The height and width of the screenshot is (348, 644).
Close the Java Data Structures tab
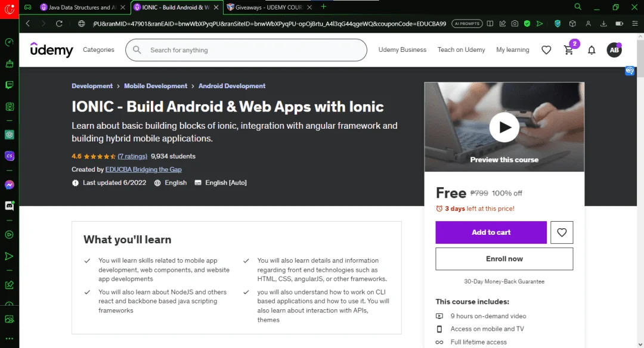[x=122, y=7]
